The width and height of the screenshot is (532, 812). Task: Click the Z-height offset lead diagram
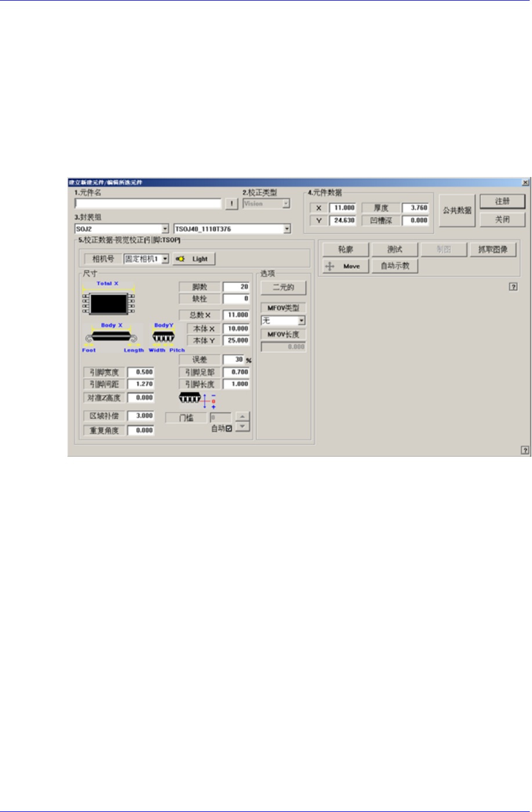point(197,400)
